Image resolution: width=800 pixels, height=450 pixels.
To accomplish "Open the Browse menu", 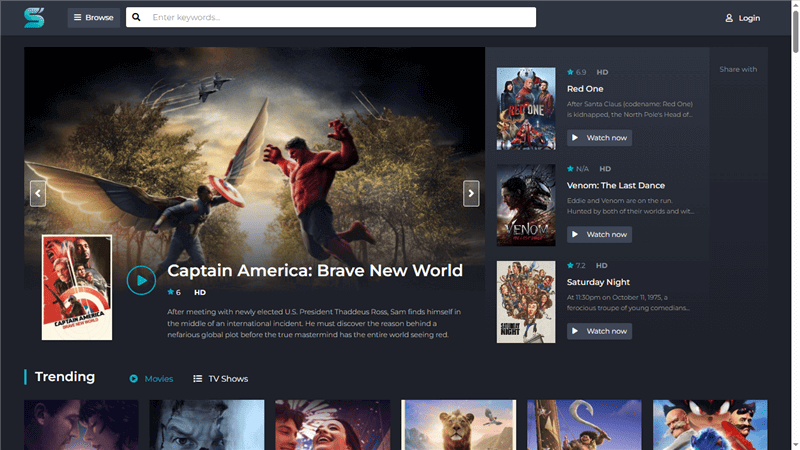I will click(x=94, y=17).
